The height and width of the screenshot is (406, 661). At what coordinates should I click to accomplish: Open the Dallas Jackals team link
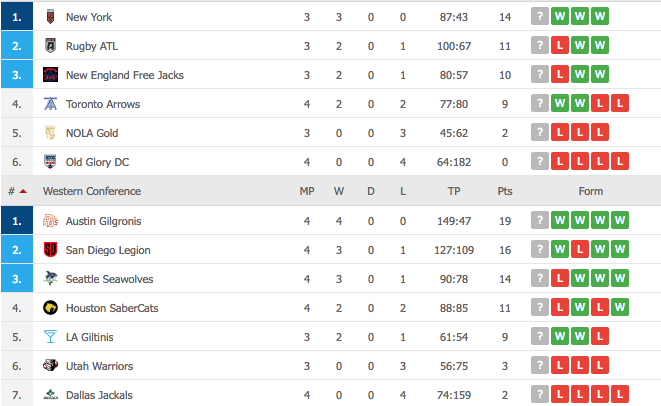[x=99, y=395]
